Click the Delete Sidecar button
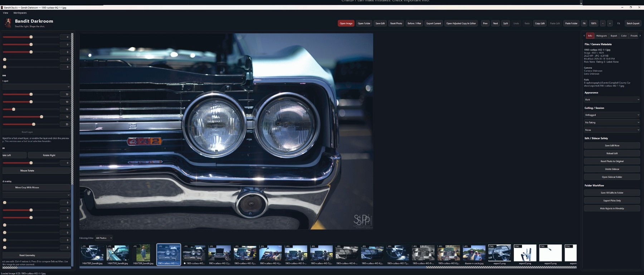The image size is (644, 275). tap(612, 169)
